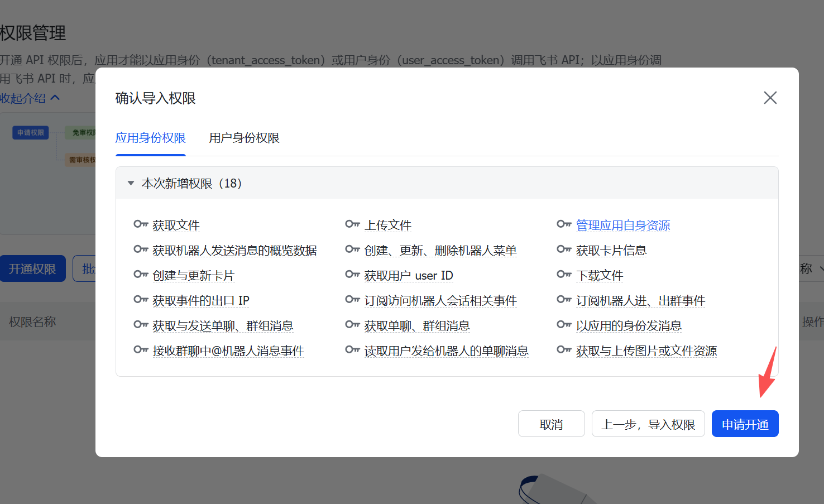Screen dimensions: 824x504
Task: Click 申请开通 button
Action: click(x=745, y=424)
